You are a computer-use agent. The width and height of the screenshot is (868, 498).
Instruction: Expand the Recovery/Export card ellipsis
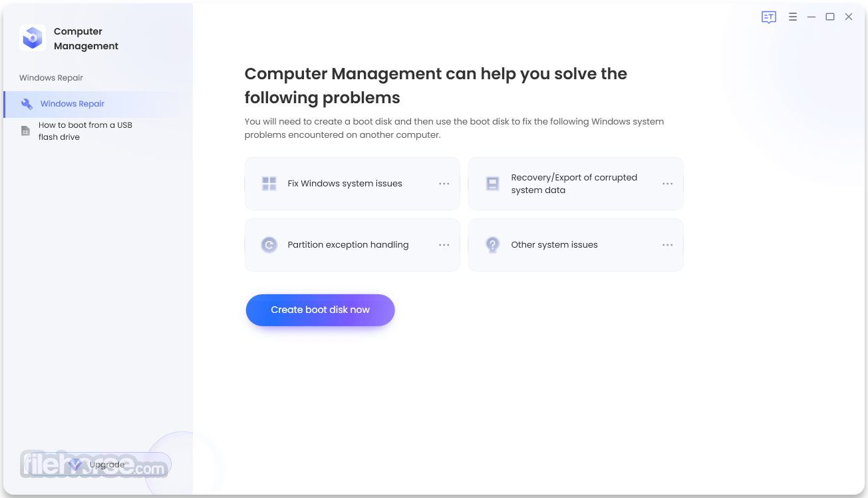click(667, 184)
